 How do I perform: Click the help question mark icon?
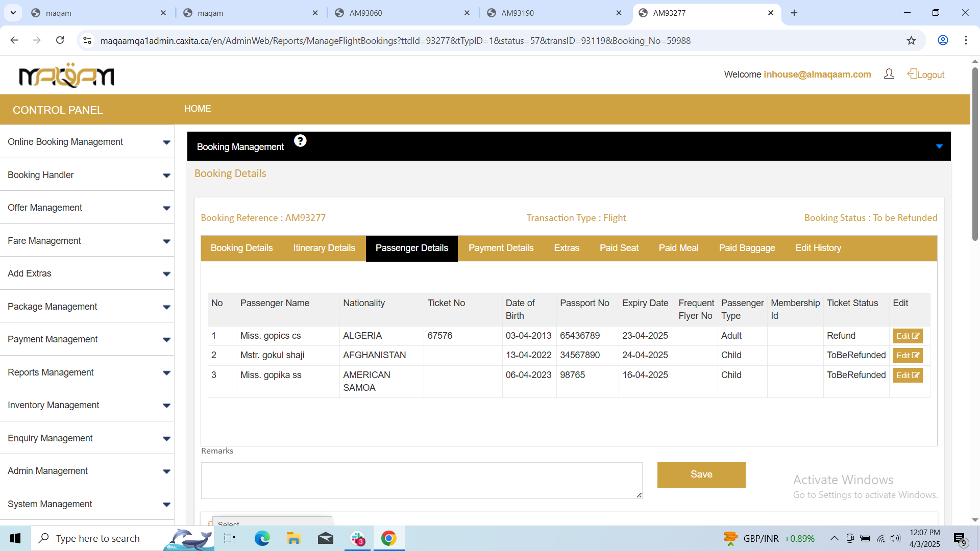point(300,141)
